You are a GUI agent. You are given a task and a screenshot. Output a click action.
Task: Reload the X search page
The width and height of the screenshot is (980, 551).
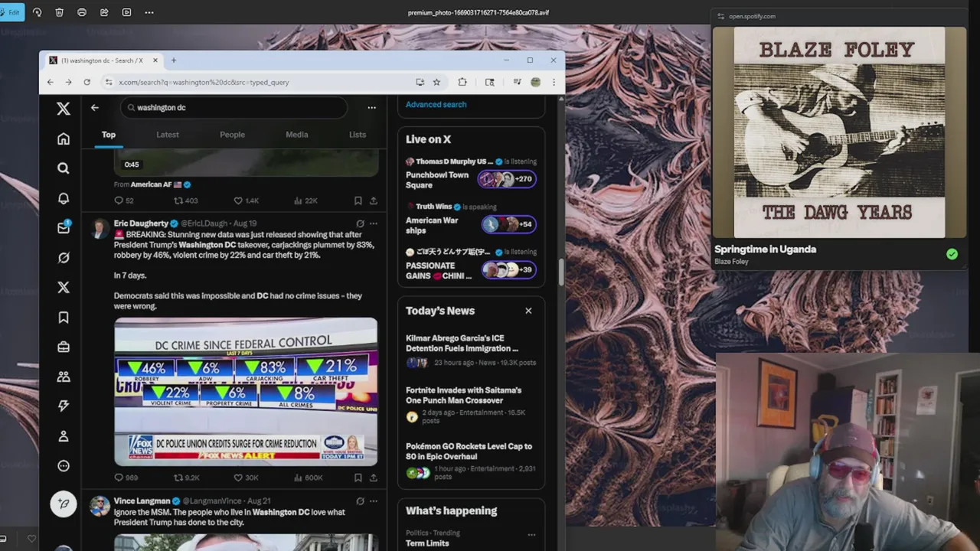tap(87, 82)
